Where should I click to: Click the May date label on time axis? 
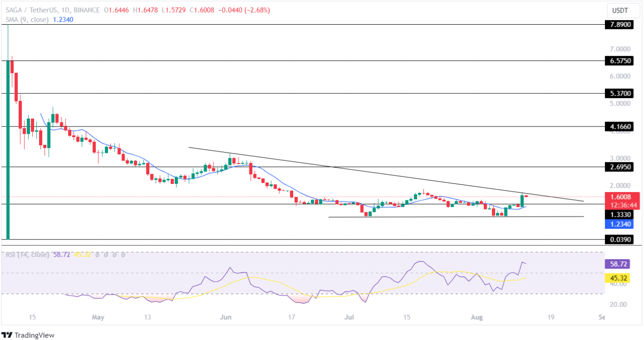click(x=97, y=317)
